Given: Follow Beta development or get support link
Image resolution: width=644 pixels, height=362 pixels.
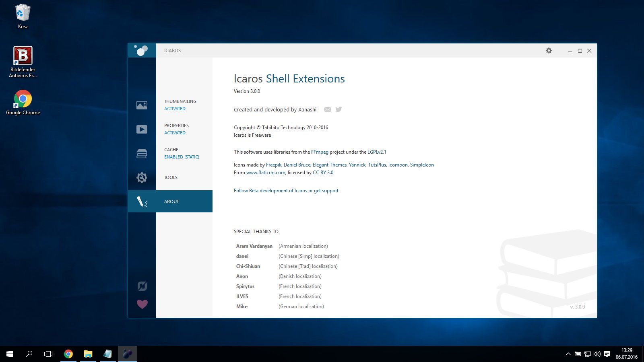Looking at the screenshot, I should 286,191.
